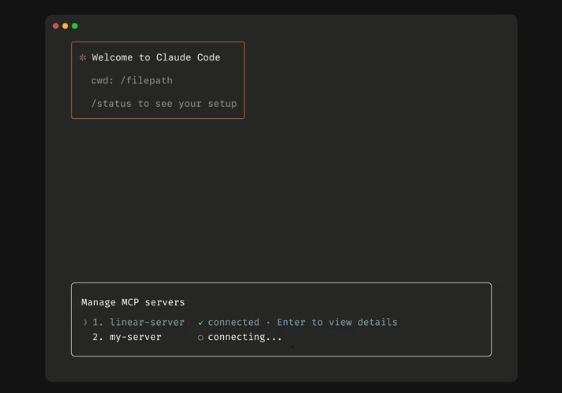Click the selection chevron beside linear-server

point(85,322)
